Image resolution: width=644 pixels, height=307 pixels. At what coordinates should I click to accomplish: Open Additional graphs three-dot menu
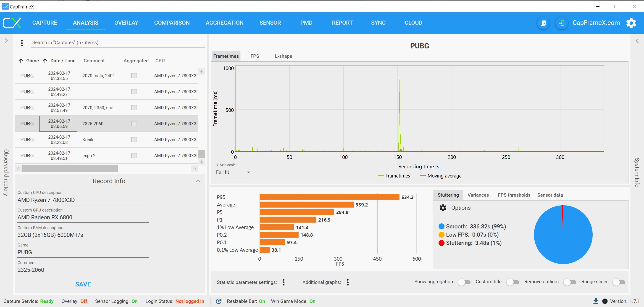coord(348,282)
